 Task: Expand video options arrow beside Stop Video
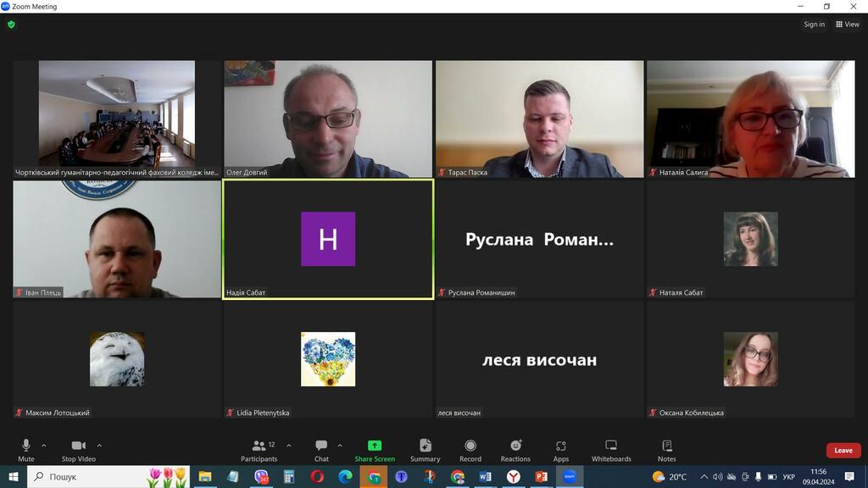[x=99, y=445]
